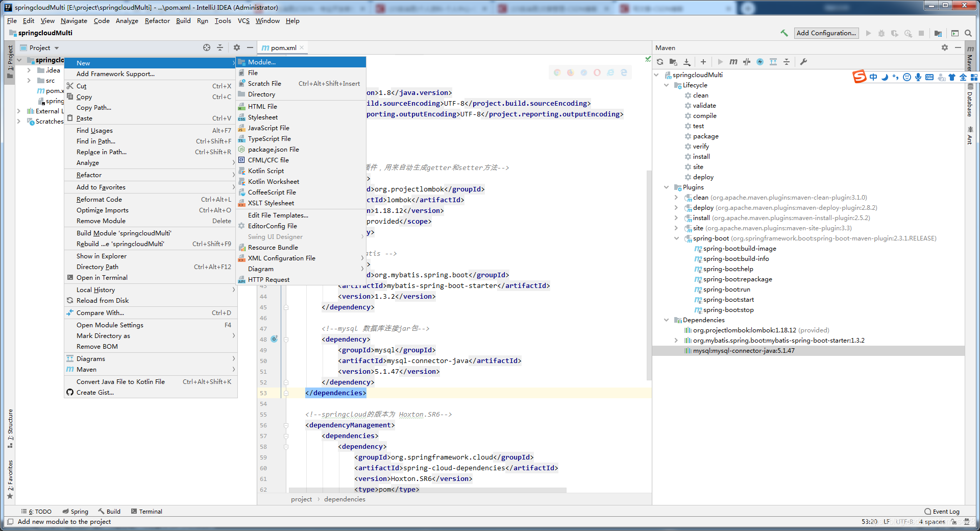The image size is (980, 531).
Task: Open Maven panel gear options
Action: pos(945,47)
